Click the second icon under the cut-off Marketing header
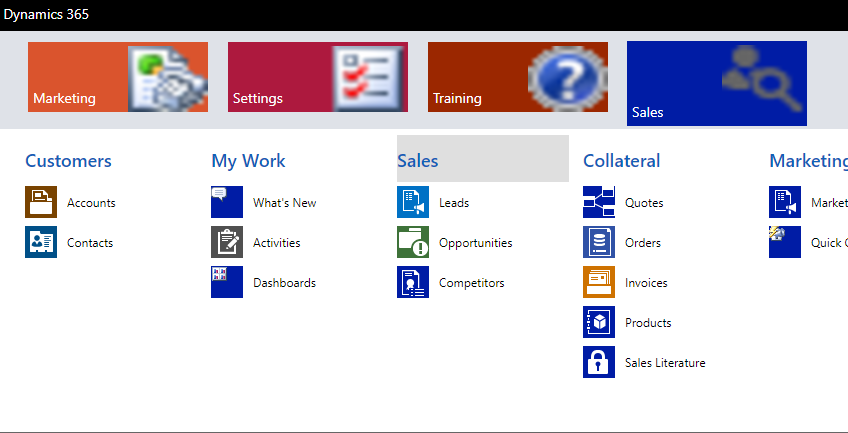848x433 pixels. pos(785,242)
